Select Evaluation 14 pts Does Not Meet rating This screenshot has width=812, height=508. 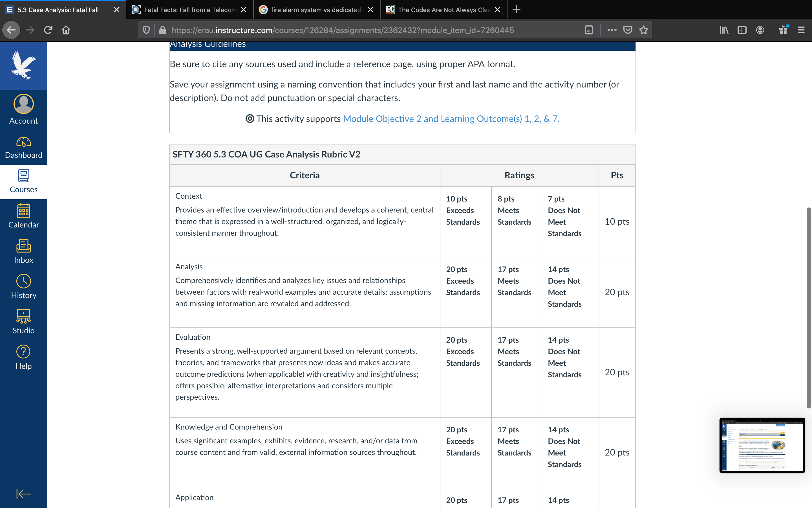tap(570, 373)
